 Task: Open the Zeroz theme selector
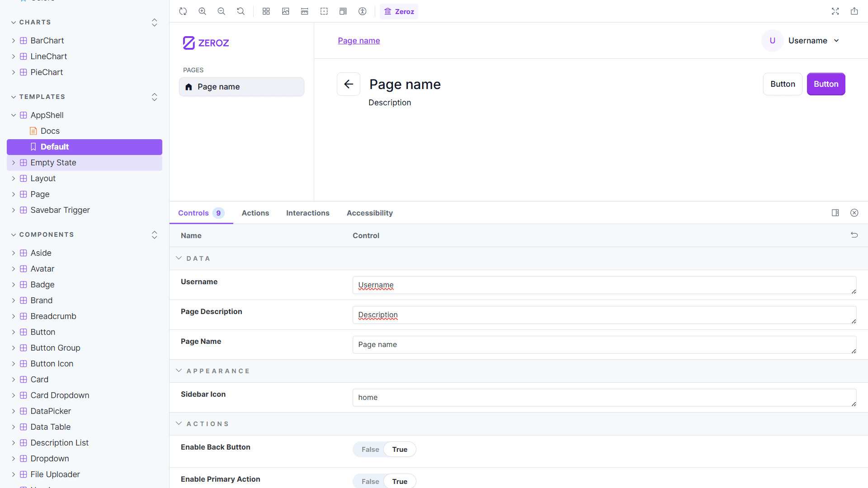(399, 11)
